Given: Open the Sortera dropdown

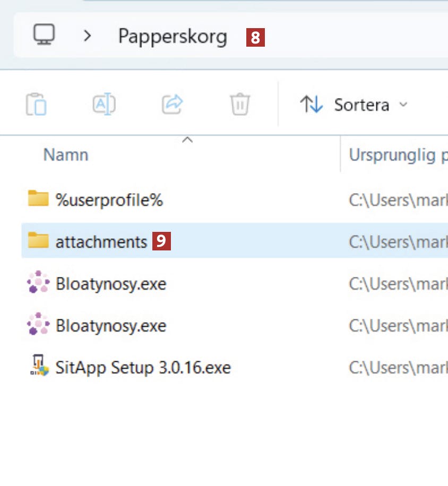Looking at the screenshot, I should pos(354,105).
